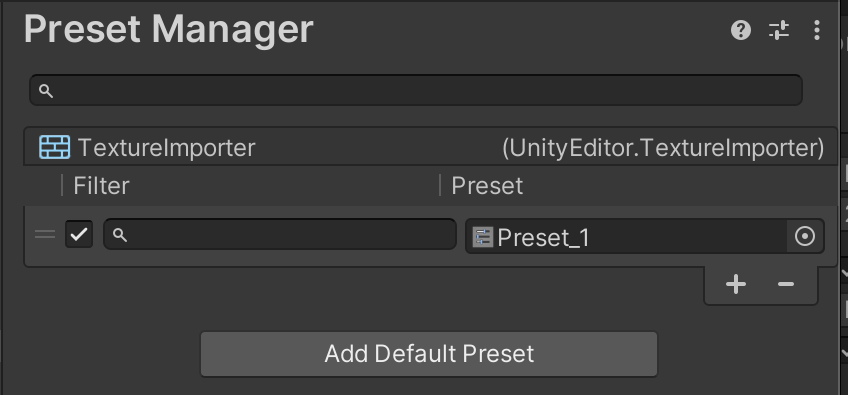
Task: Open the object picker circle for Preset_1
Action: 805,236
